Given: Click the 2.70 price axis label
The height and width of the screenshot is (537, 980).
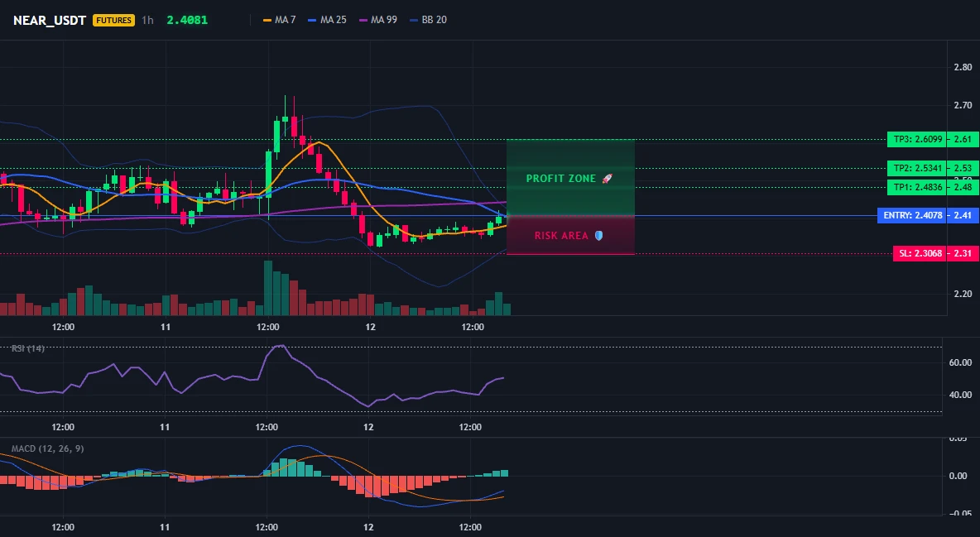Looking at the screenshot, I should pyautogui.click(x=963, y=106).
